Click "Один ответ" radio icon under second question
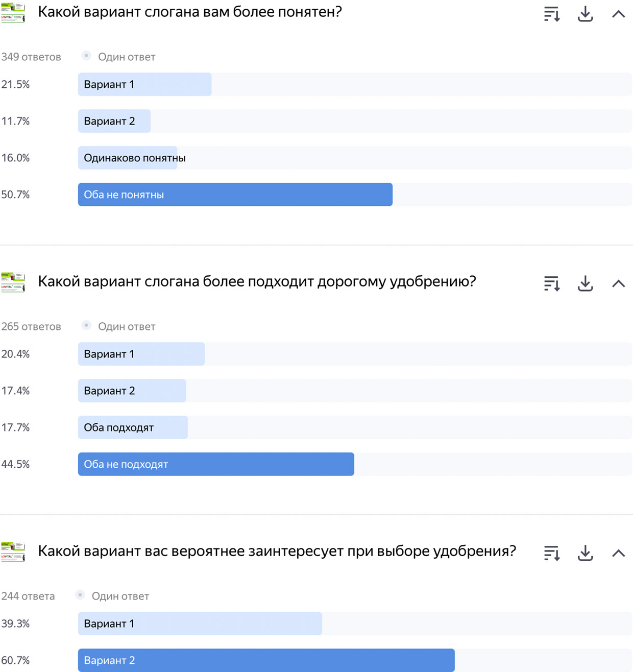This screenshot has height=672, width=633. pos(86,326)
